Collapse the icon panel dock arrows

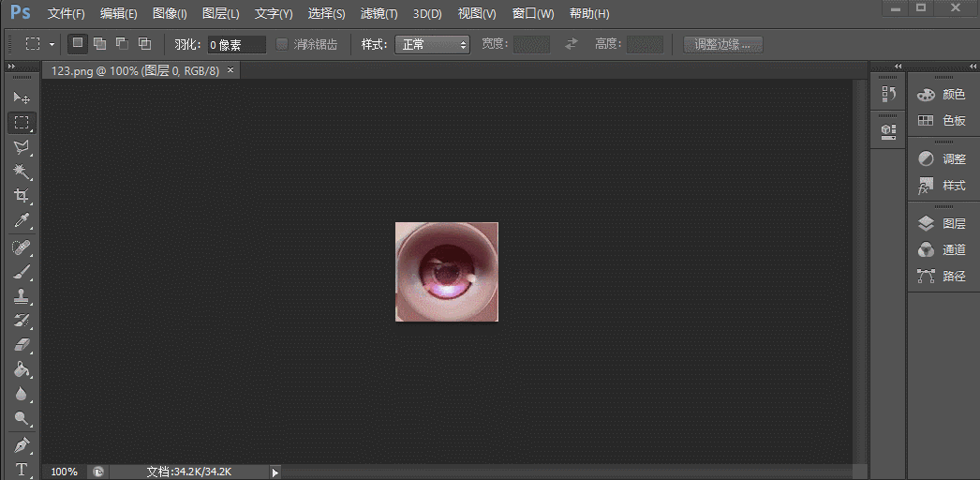898,67
